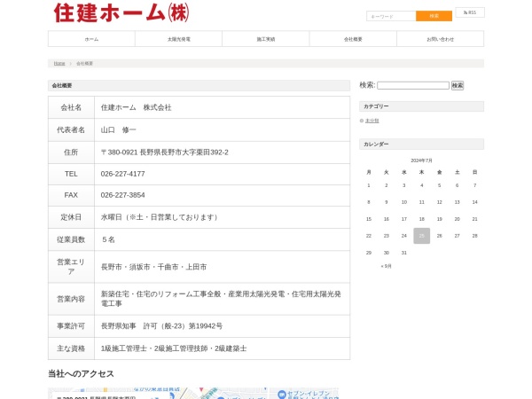Click the 営業エリア row label
Screen dimensions: 532x399
(x=71, y=267)
